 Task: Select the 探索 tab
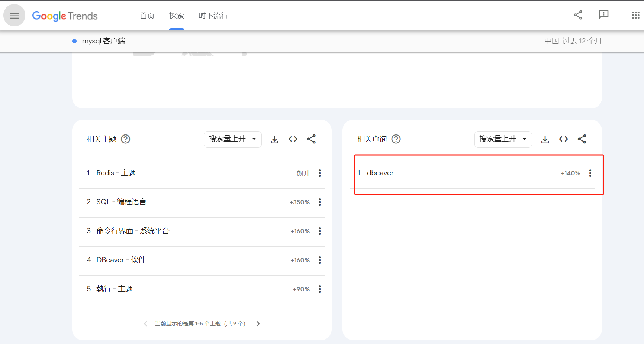[x=176, y=16]
